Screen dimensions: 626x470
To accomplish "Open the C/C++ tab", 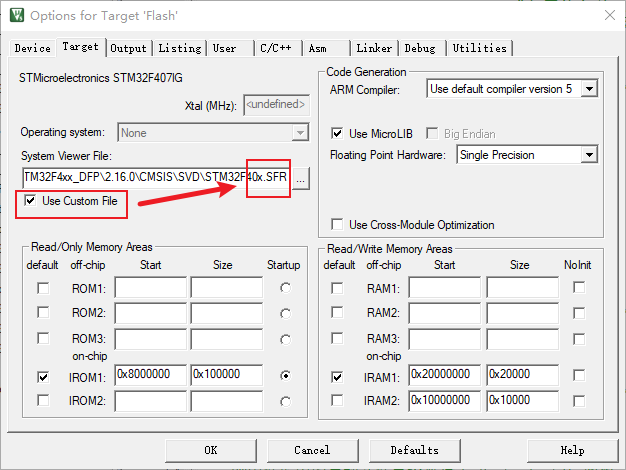I will (276, 48).
